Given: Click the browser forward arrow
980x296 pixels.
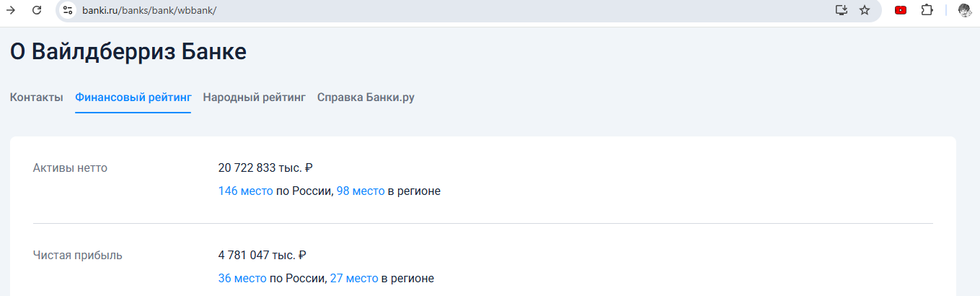Looking at the screenshot, I should tap(11, 10).
